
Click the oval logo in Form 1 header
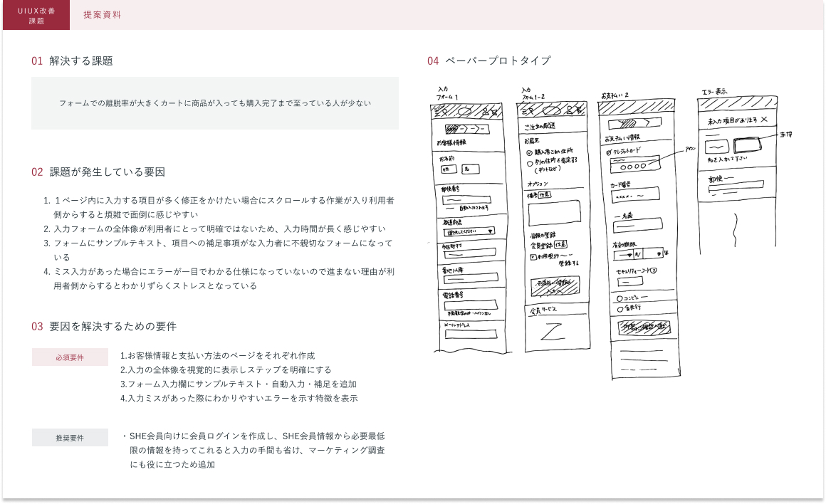click(x=464, y=111)
